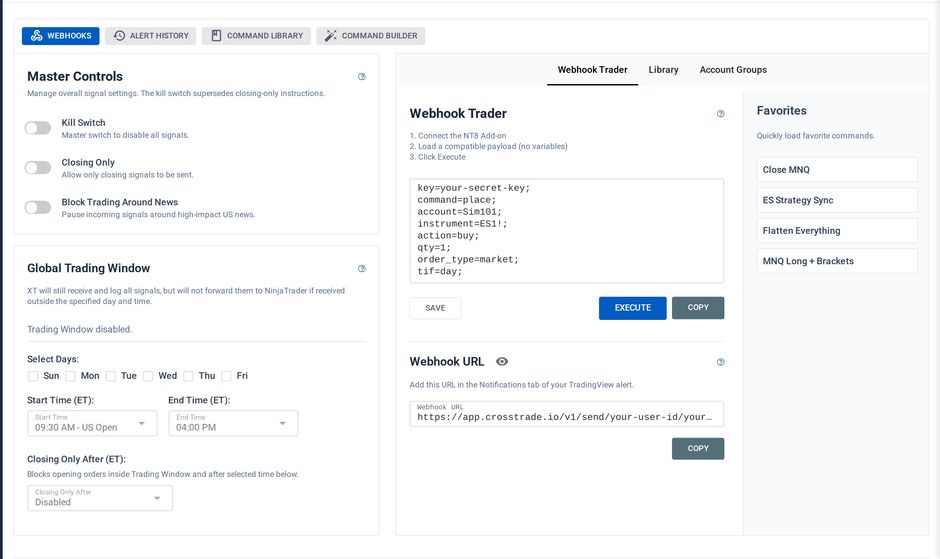Load MNQ Long + Brackets favorite
This screenshot has width=940, height=559.
point(837,261)
